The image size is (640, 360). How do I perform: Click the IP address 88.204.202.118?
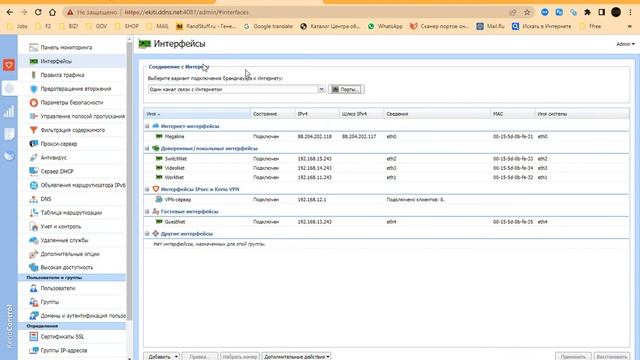coord(314,136)
